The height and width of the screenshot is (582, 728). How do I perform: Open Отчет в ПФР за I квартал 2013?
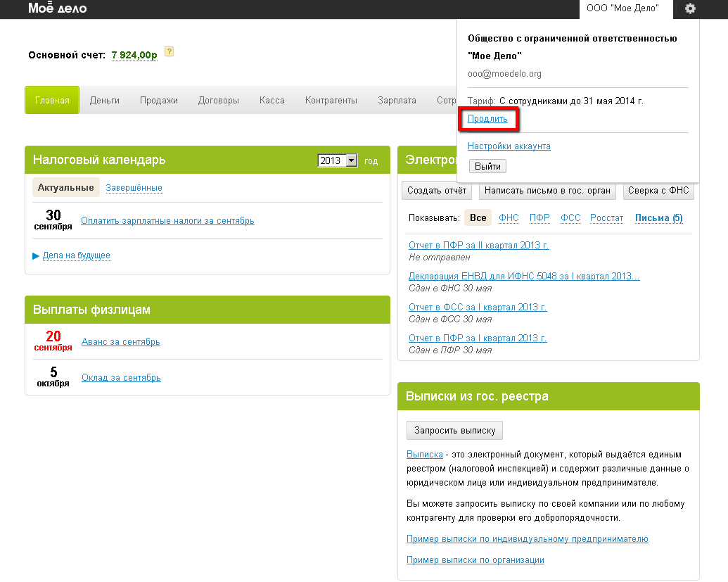[478, 338]
